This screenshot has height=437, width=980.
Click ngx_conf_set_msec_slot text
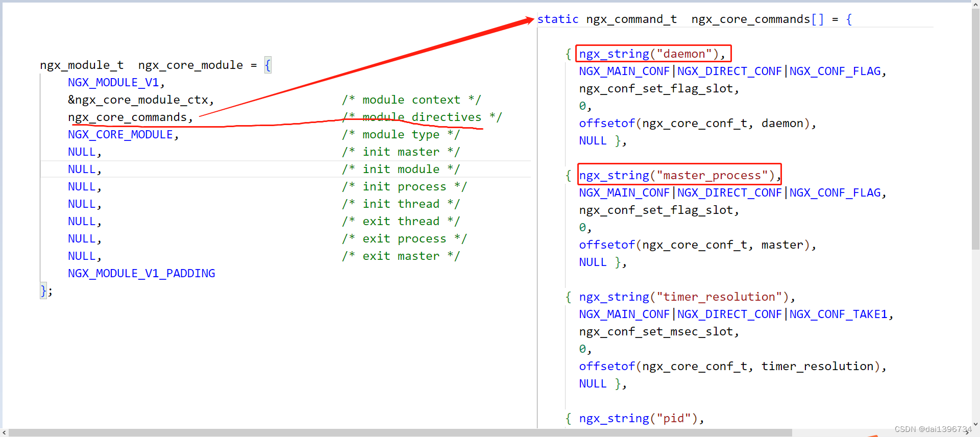[659, 332]
